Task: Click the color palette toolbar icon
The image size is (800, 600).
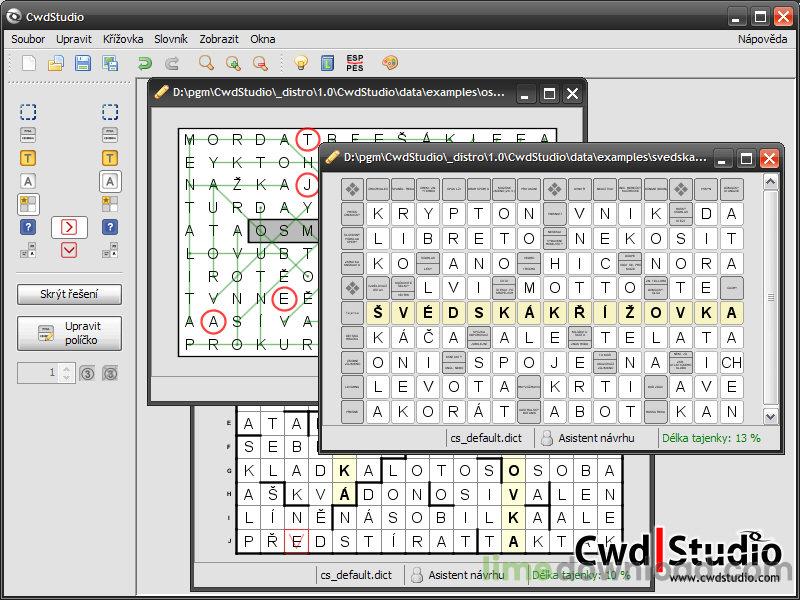Action: pos(389,62)
